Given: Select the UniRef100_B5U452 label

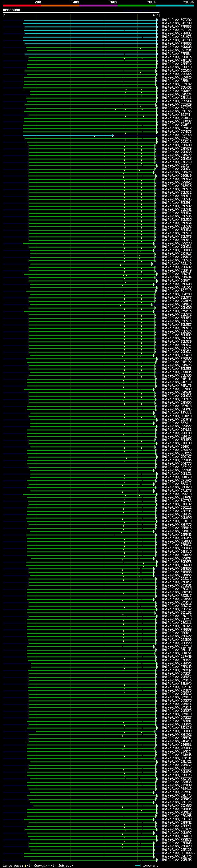Looking at the screenshot, I should click(x=177, y=88).
